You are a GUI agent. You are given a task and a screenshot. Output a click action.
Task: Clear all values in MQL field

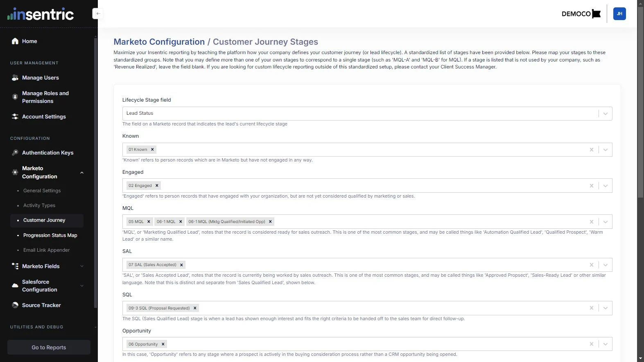pos(592,222)
